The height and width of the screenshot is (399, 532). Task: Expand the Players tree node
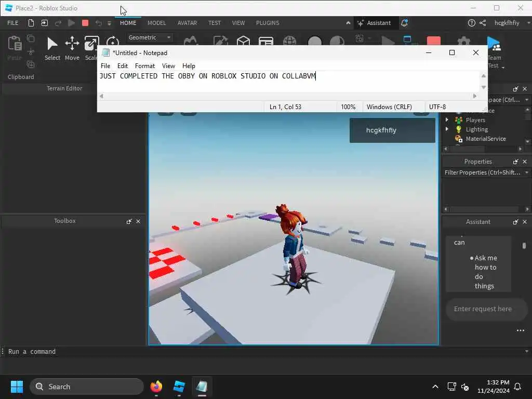point(447,120)
